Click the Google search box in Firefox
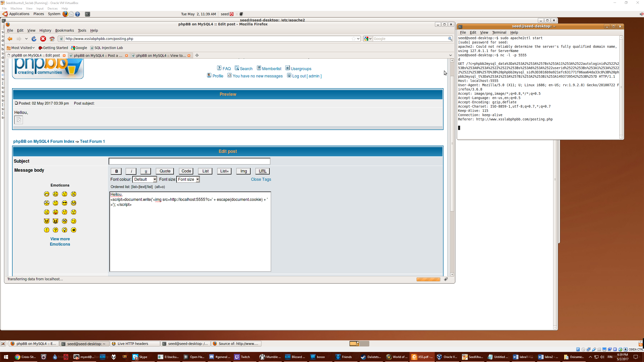Screen dimensions: 644x362 [x=410, y=39]
